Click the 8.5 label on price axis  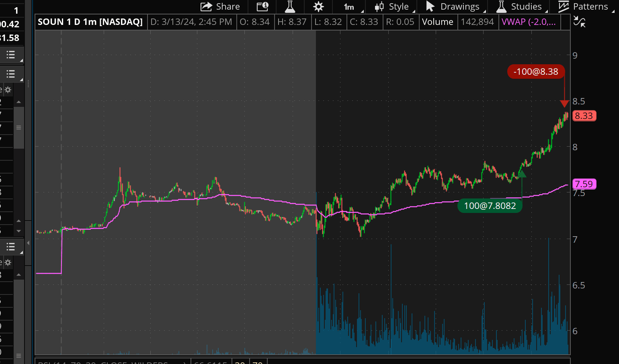[579, 101]
